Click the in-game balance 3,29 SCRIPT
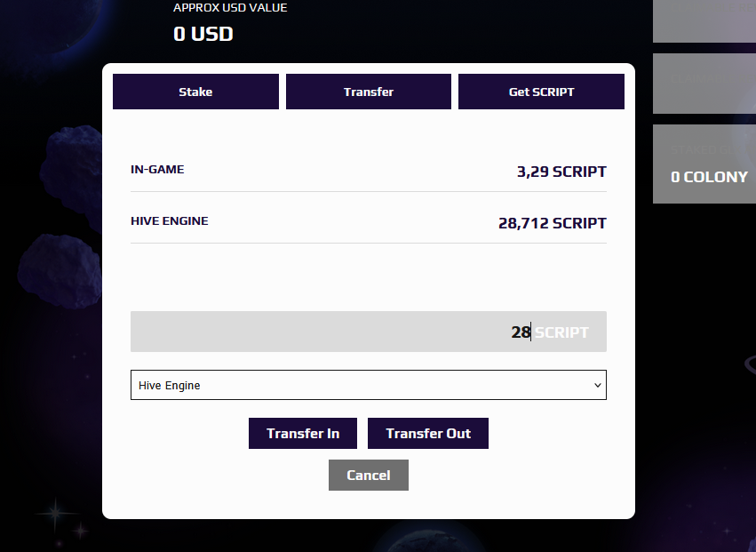756x552 pixels. [x=561, y=172]
